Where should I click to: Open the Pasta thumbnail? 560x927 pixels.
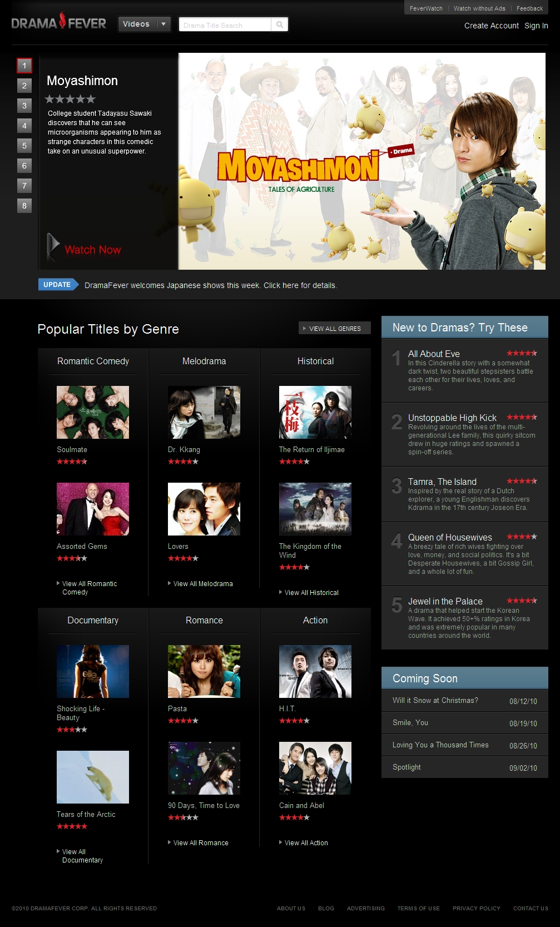point(204,672)
